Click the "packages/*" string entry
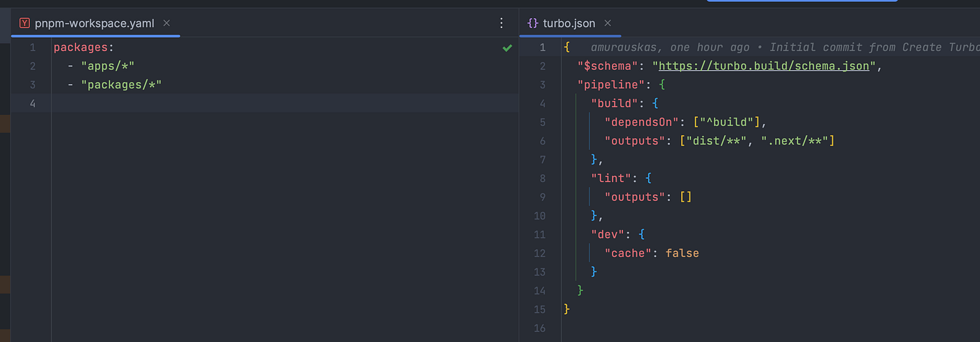 coord(126,85)
